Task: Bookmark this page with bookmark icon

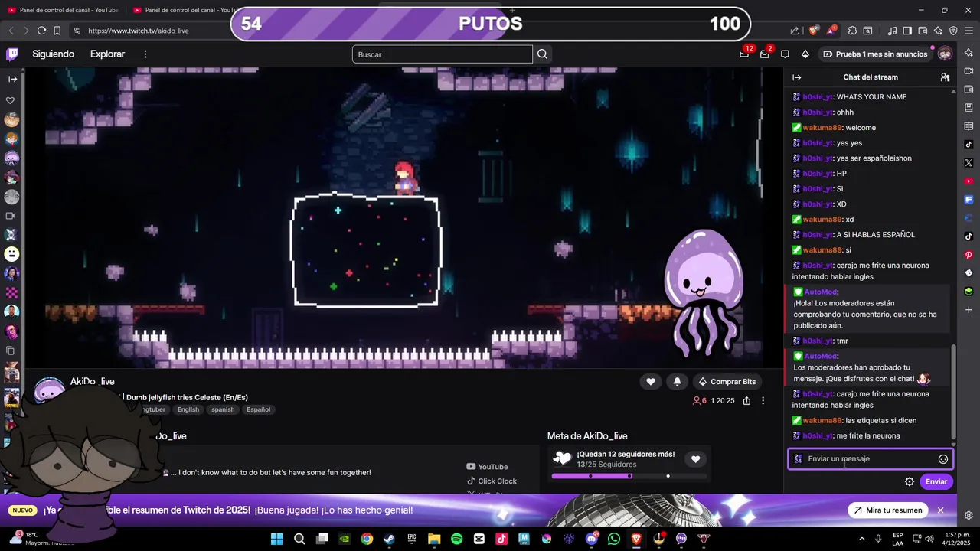Action: [57, 31]
